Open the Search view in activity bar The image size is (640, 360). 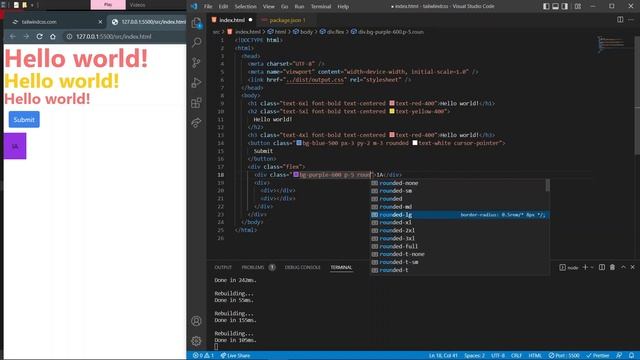click(196, 42)
